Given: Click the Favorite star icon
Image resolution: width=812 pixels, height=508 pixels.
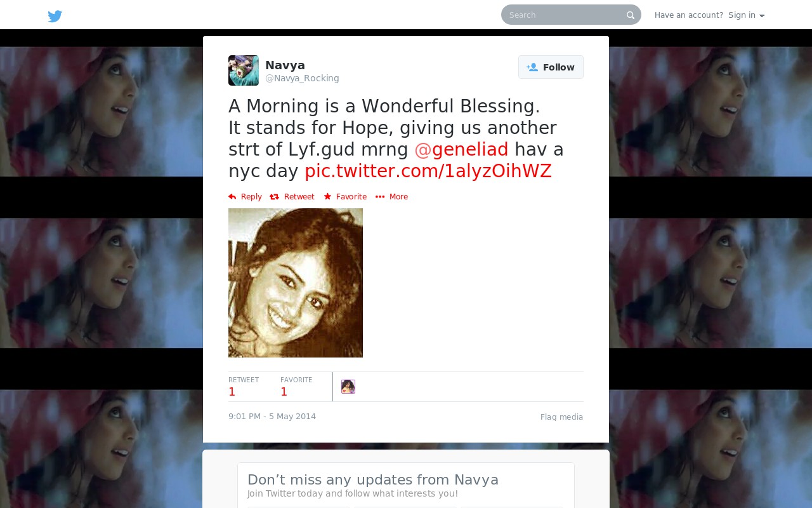Looking at the screenshot, I should coord(327,197).
